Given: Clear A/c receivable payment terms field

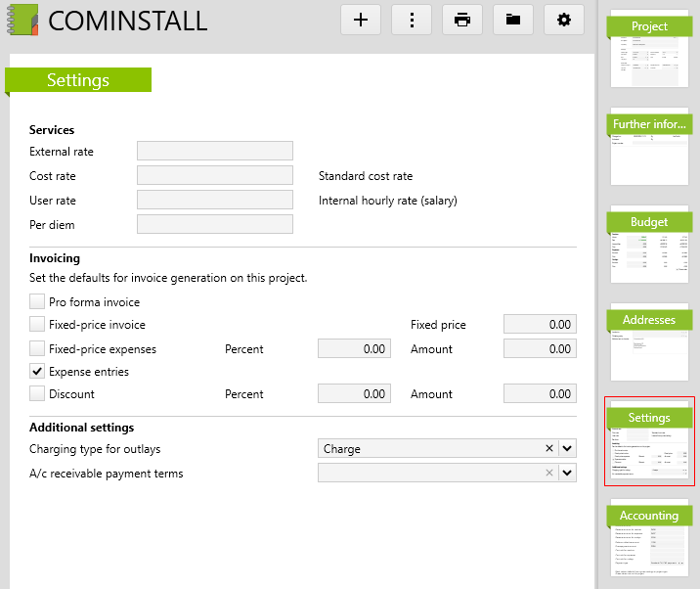Looking at the screenshot, I should [549, 474].
